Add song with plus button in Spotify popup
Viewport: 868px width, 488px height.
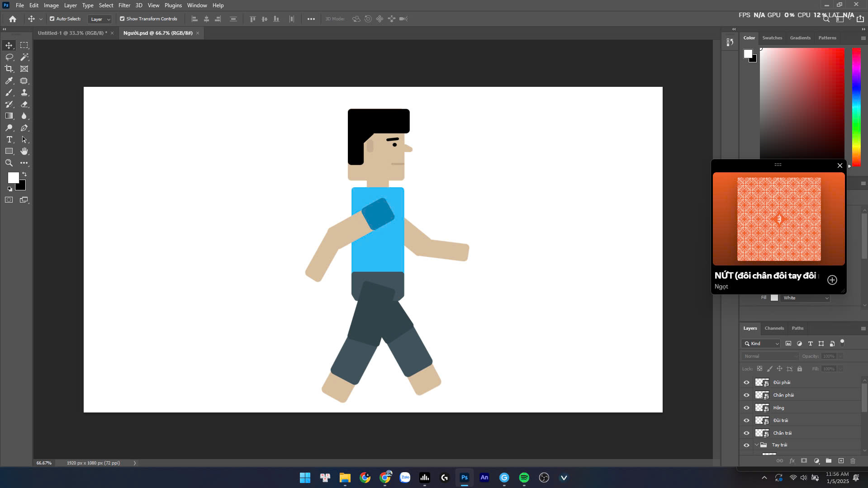832,280
